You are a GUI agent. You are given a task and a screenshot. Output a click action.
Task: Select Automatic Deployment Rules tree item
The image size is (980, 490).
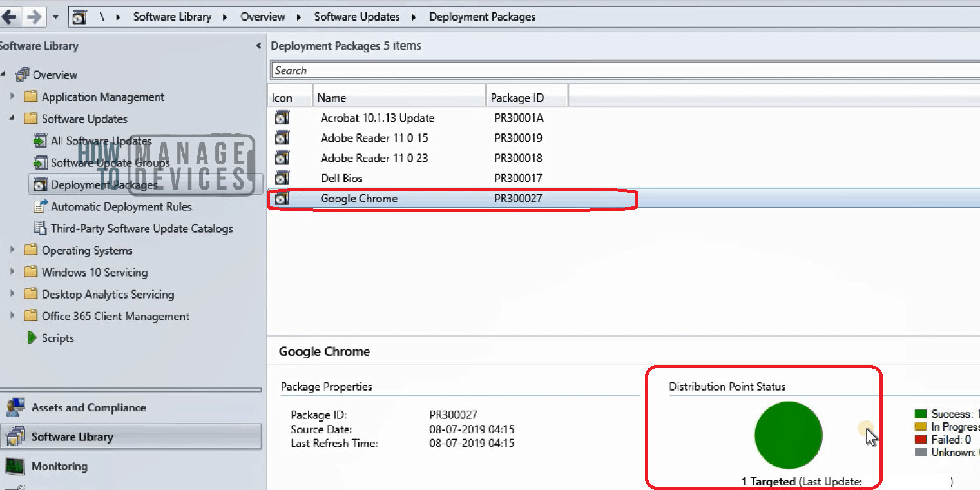121,207
